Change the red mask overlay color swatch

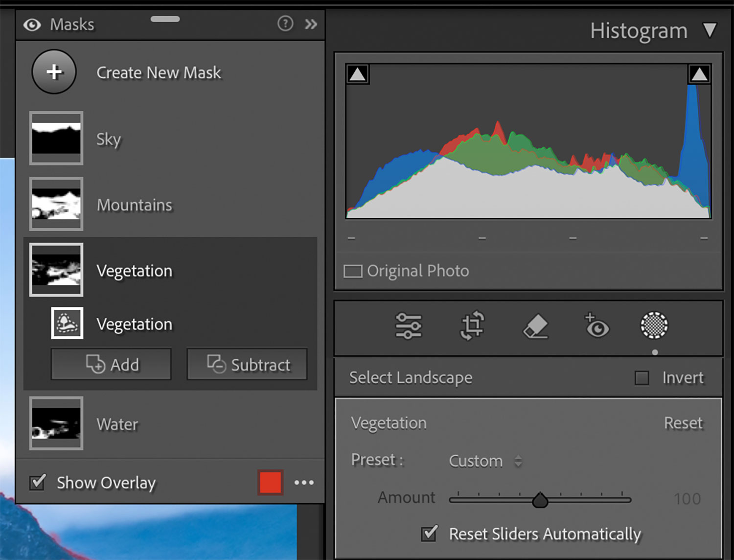pyautogui.click(x=270, y=483)
